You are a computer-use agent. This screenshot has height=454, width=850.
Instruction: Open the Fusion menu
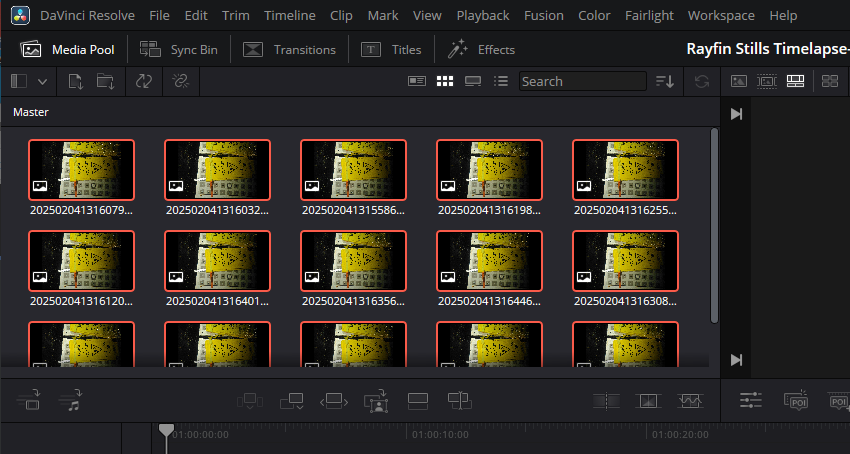544,15
